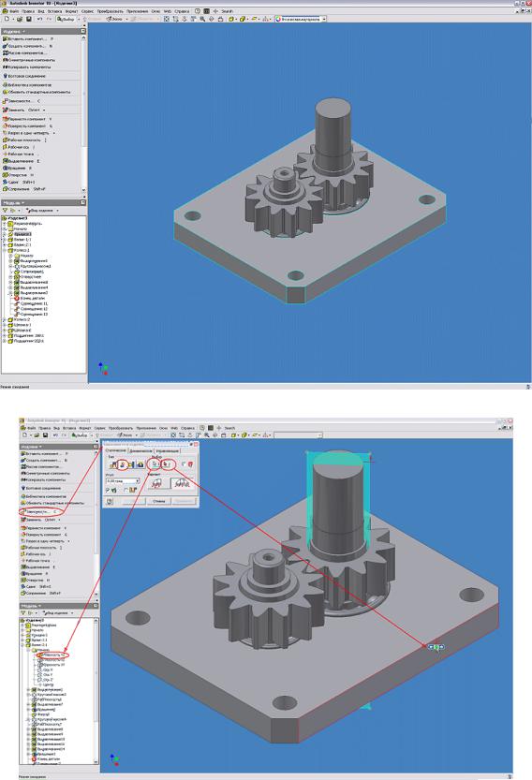This screenshot has height=780, width=532.
Task: Click Болтовое соединение in upper window panel
Action: (x=24, y=76)
